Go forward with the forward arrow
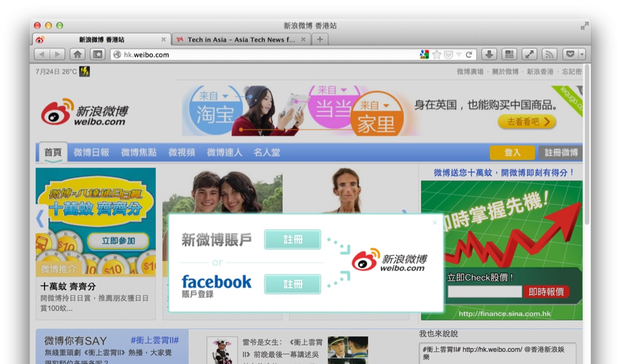623x364 pixels. (x=57, y=55)
